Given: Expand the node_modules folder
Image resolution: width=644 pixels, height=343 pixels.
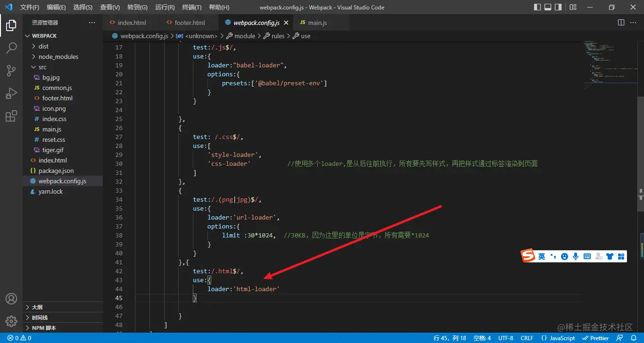Looking at the screenshot, I should (63, 57).
